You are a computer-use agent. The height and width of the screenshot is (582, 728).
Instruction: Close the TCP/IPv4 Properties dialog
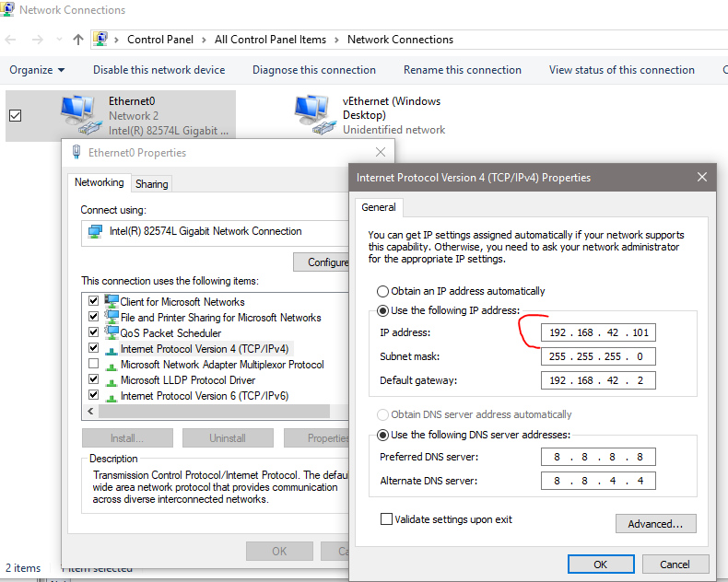702,177
